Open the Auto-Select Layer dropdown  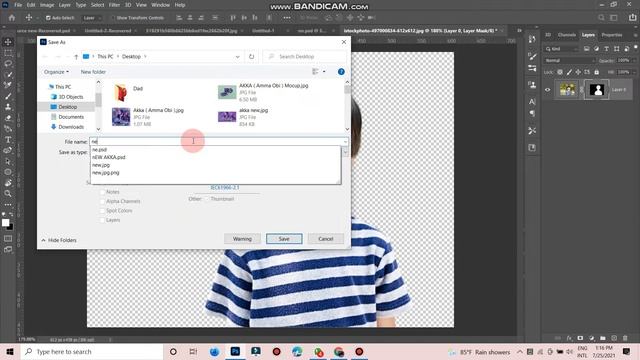click(x=91, y=18)
